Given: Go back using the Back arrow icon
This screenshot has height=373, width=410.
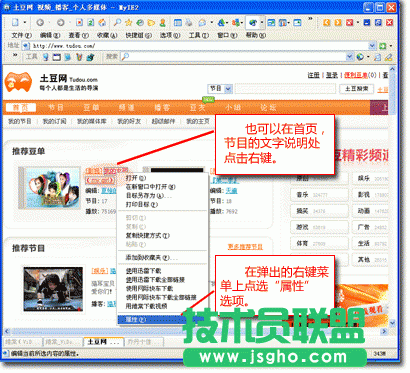Looking at the screenshot, I should (40, 23).
